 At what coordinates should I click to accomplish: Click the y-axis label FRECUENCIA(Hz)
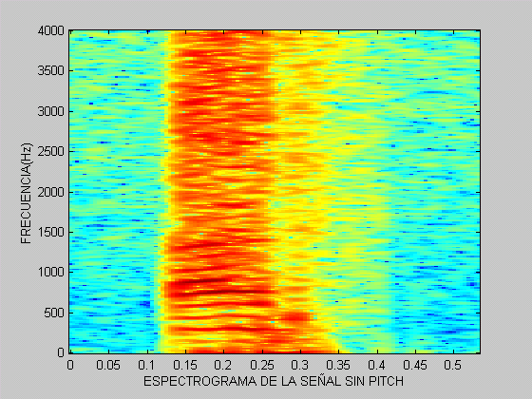26,193
